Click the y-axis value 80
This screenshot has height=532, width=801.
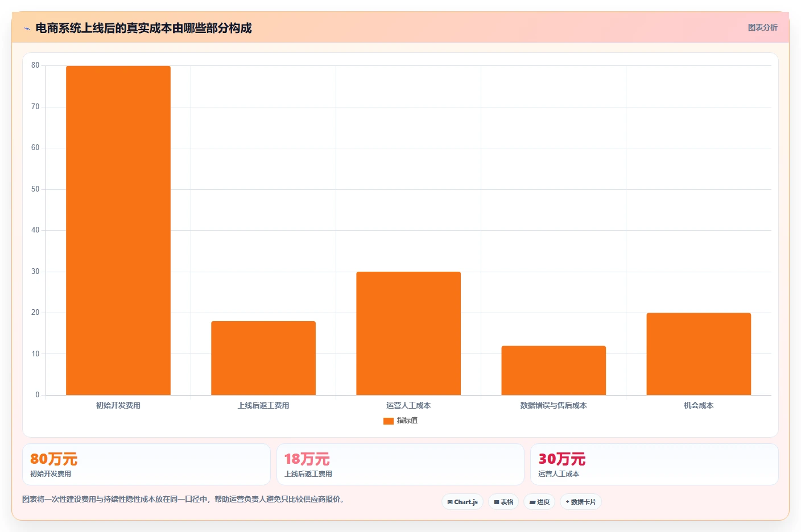click(35, 65)
